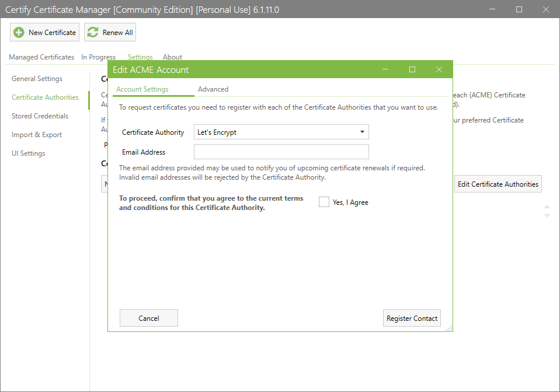
Task: Open Import & Export settings section
Action: coord(36,135)
